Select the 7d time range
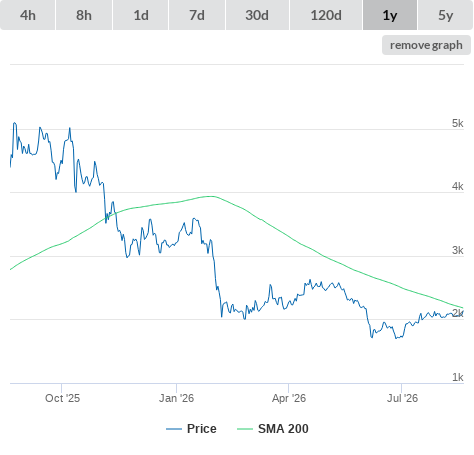Screen dimensions: 474x455 pyautogui.click(x=197, y=15)
